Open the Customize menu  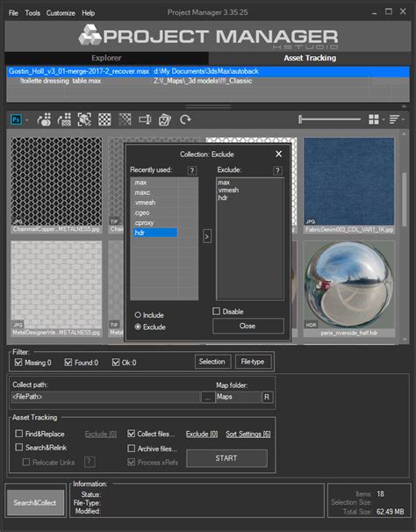pos(61,13)
